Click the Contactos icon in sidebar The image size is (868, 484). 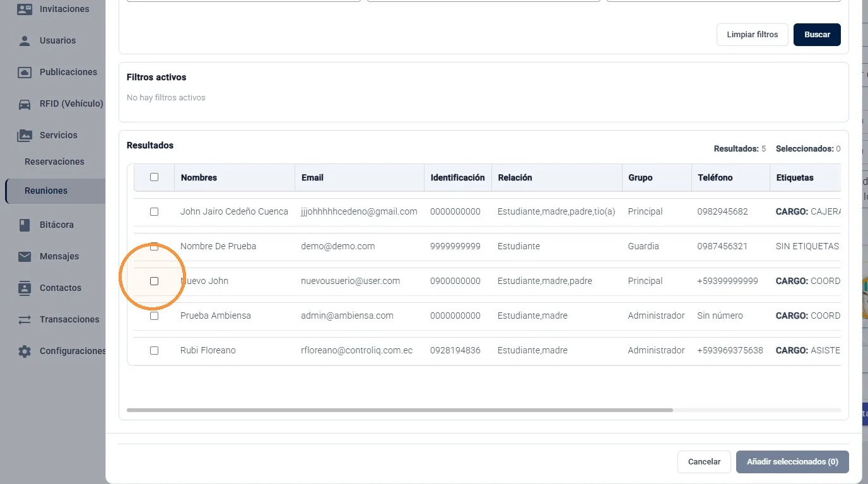[25, 288]
